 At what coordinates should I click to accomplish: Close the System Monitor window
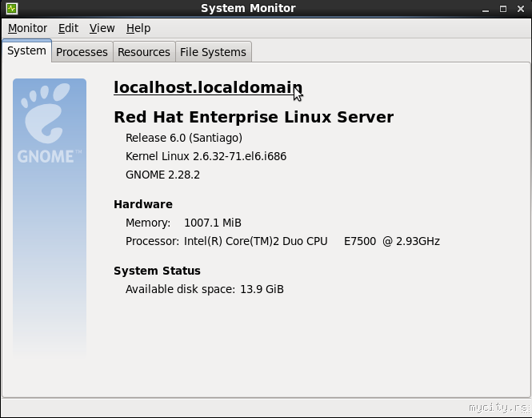pos(520,9)
